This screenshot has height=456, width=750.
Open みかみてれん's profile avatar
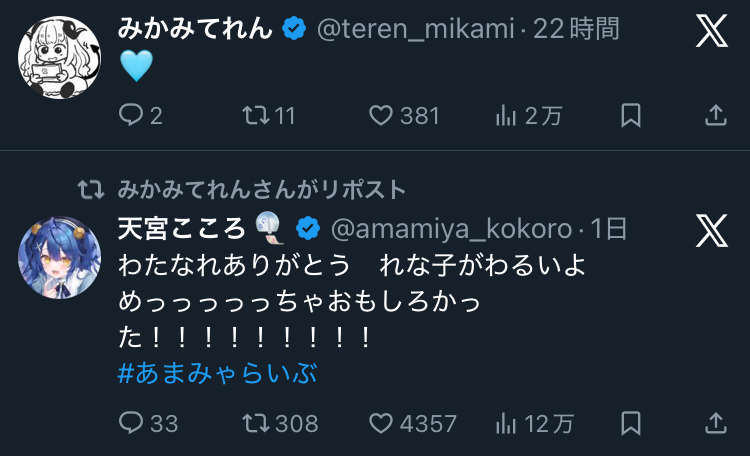click(x=59, y=58)
